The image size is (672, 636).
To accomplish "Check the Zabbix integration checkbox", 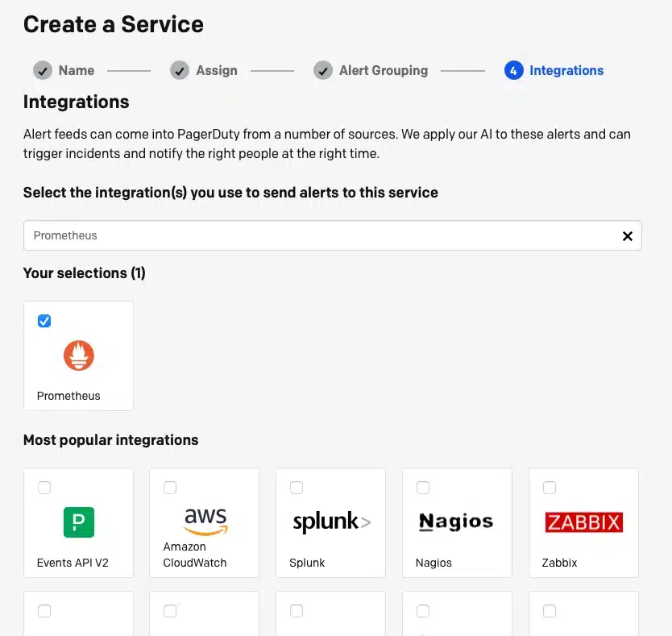I will click(550, 488).
